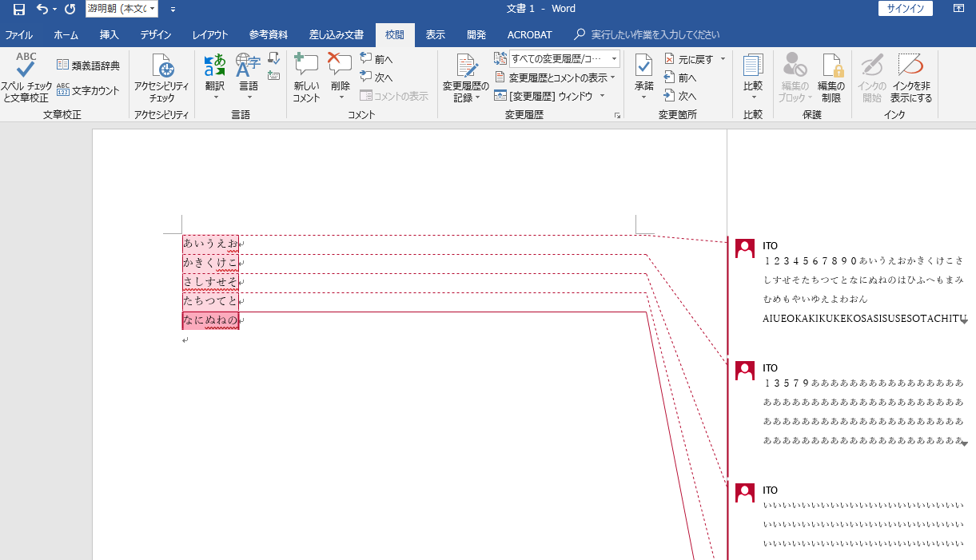The height and width of the screenshot is (560, 976).
Task: Open the 翻訳 translate menu
Action: (x=214, y=77)
